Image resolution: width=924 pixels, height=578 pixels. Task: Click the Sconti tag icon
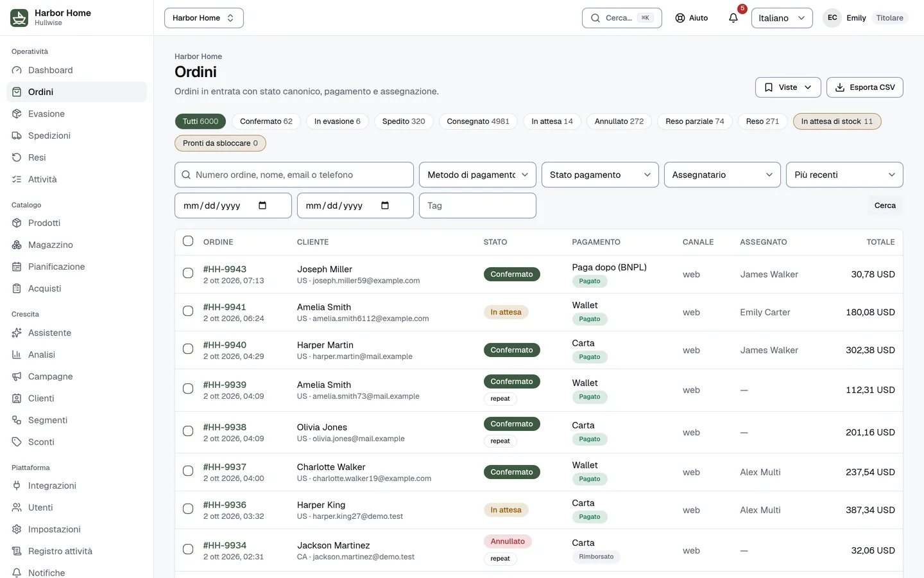point(17,442)
